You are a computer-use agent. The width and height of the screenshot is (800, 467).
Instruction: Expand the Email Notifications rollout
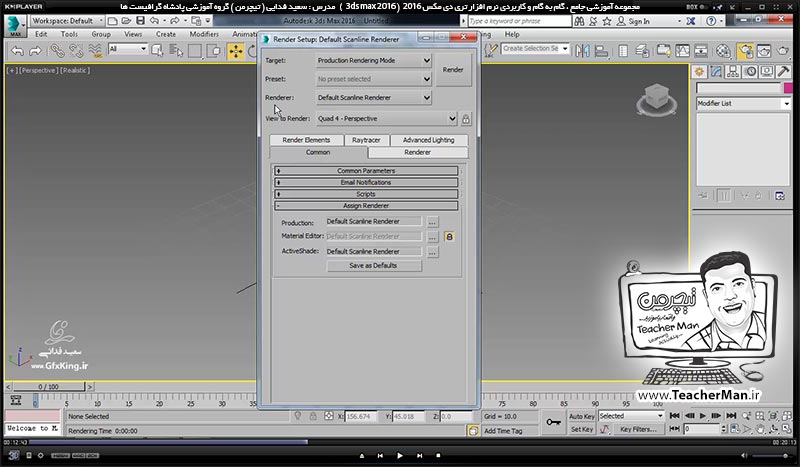point(366,183)
